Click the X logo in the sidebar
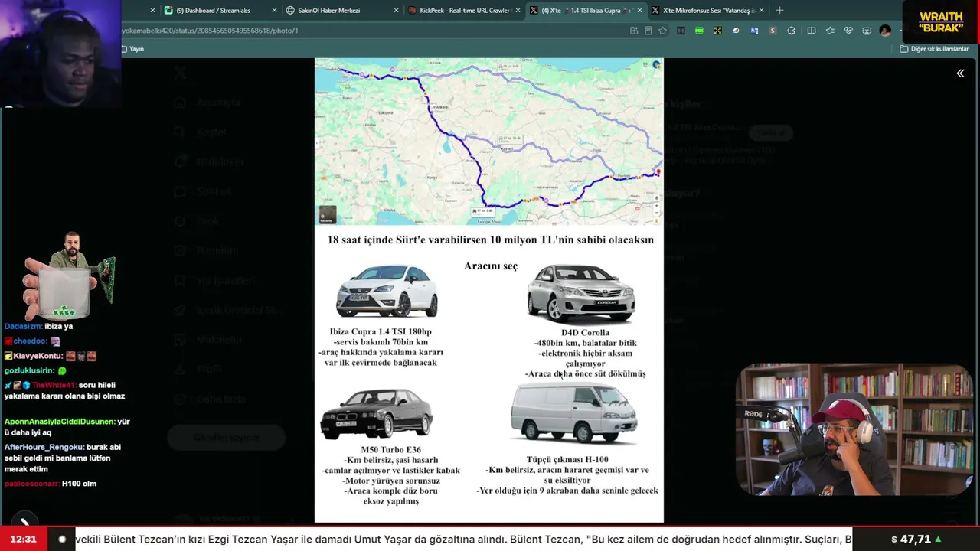This screenshot has height=551, width=980. 180,73
